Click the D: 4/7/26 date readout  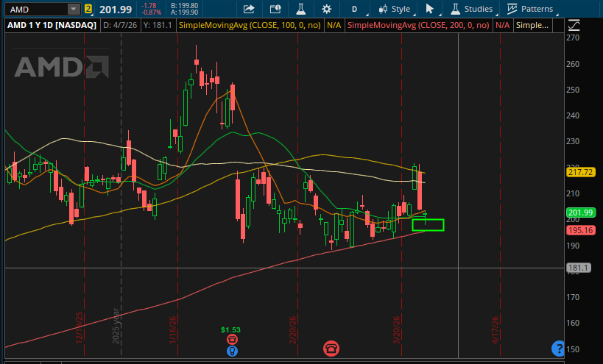(120, 25)
